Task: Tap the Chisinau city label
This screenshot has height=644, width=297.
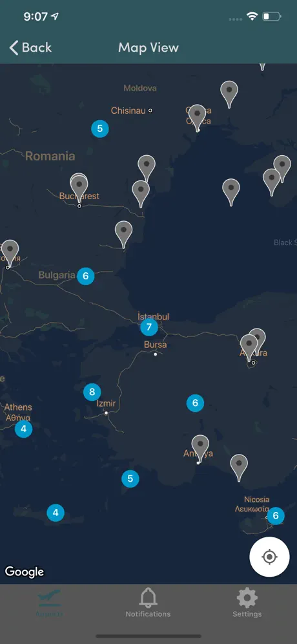Action: (128, 111)
